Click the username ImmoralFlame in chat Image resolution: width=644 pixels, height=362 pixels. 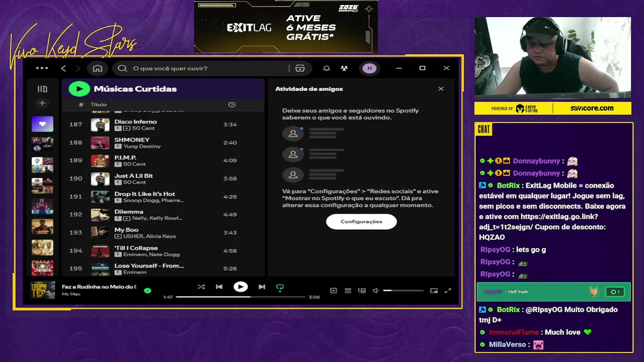pyautogui.click(x=514, y=332)
